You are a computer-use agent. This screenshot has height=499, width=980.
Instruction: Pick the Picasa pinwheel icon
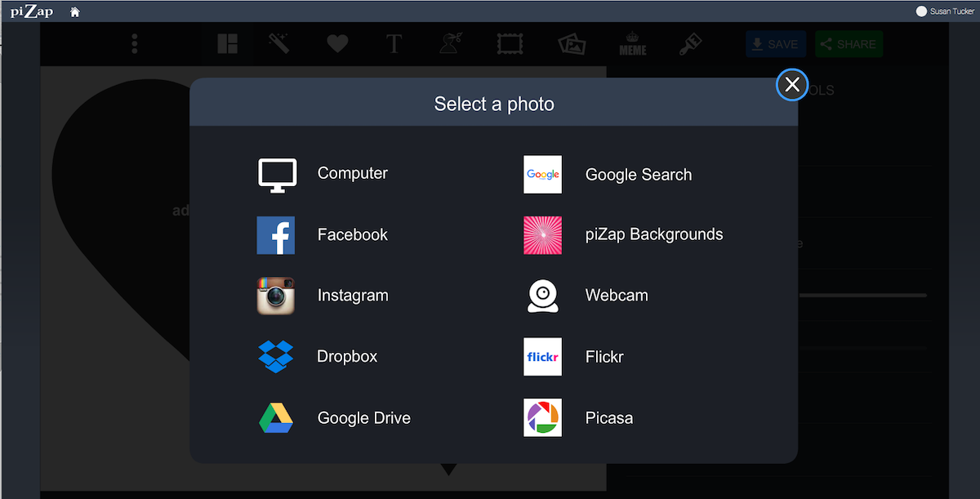pos(542,417)
